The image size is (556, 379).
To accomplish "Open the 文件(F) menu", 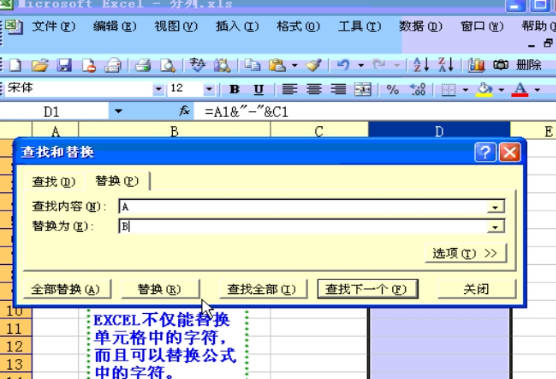I will (x=54, y=26).
